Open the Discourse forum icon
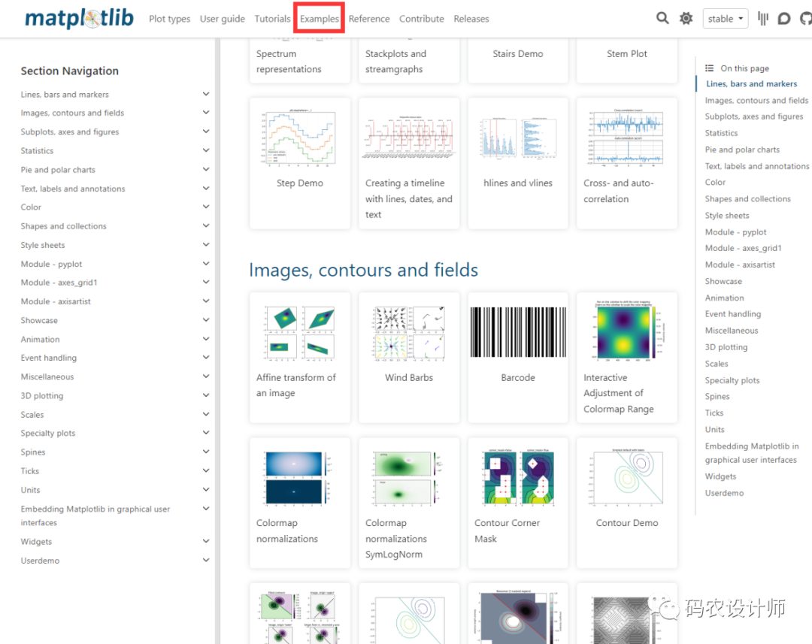Image resolution: width=812 pixels, height=644 pixels. pos(784,19)
